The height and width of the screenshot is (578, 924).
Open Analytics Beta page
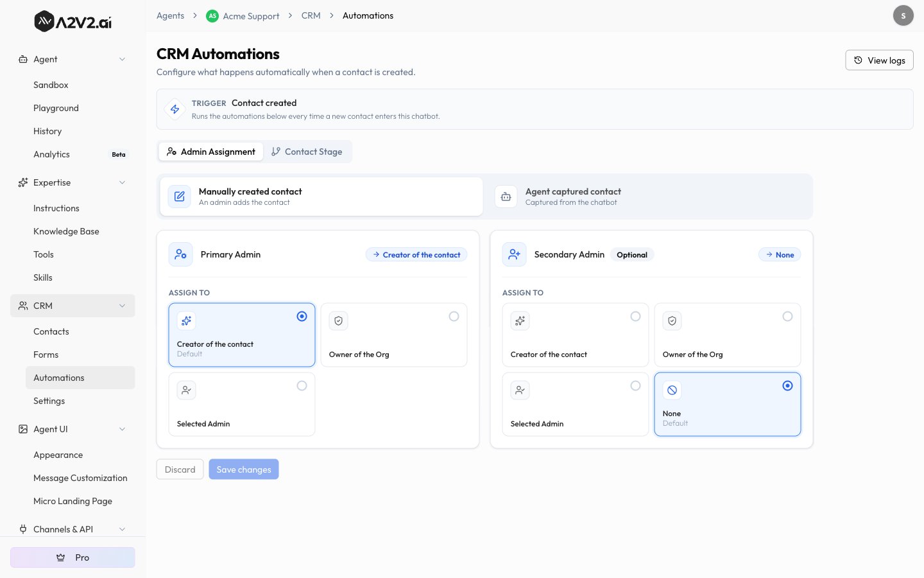[x=80, y=154]
